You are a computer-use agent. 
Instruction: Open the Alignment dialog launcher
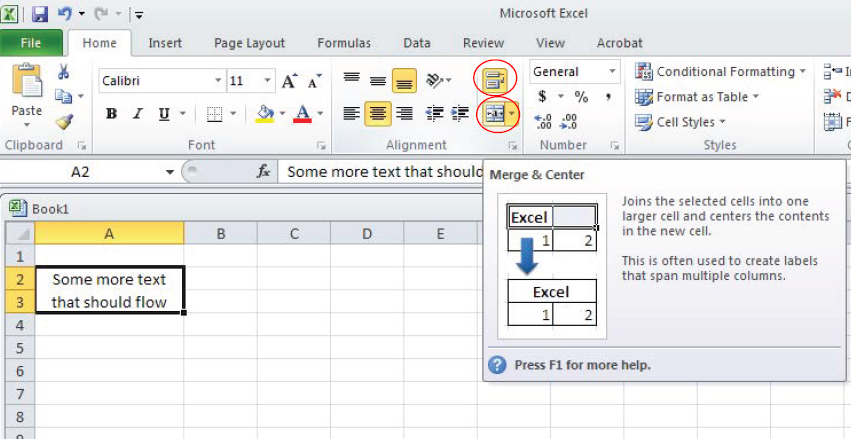pyautogui.click(x=511, y=145)
